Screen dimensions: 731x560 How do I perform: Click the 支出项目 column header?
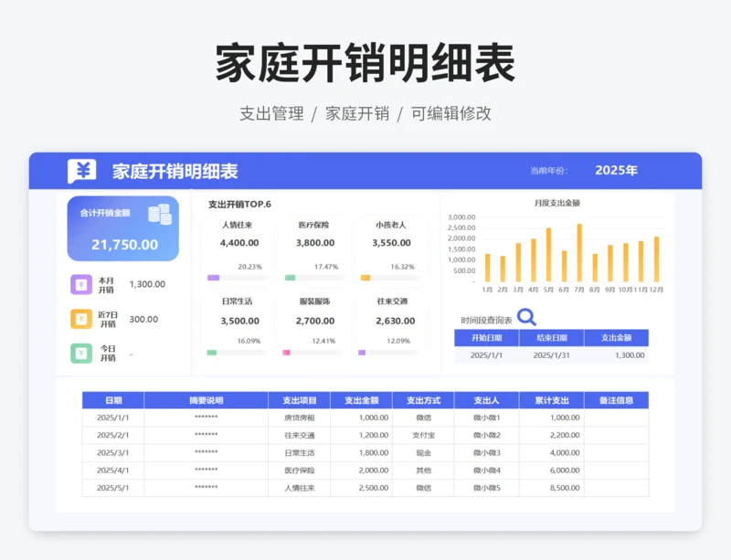pos(300,400)
